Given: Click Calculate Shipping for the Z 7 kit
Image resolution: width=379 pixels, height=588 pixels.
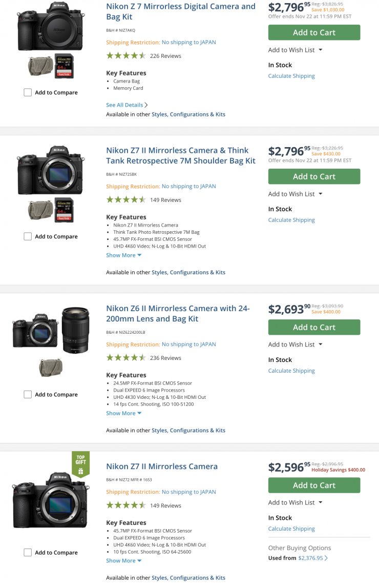Looking at the screenshot, I should click(x=291, y=76).
